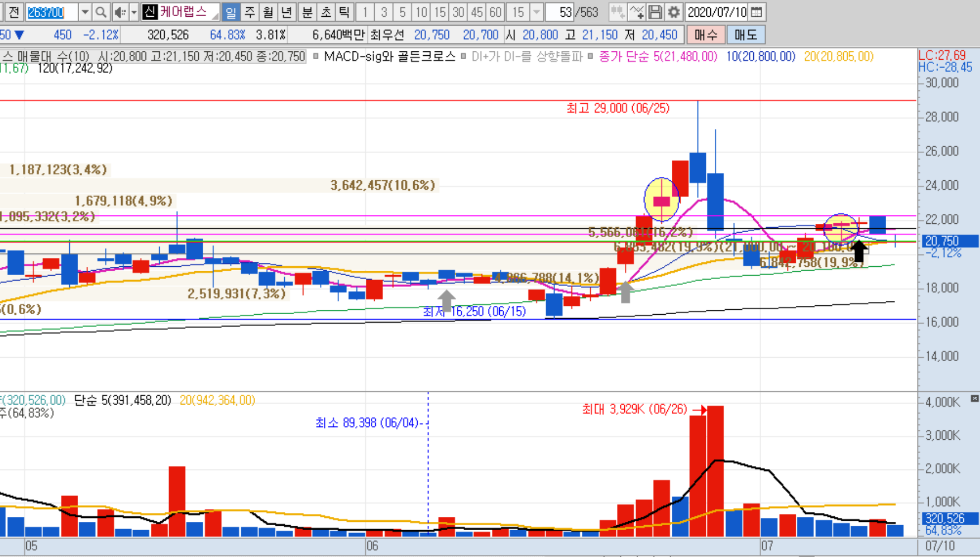The image size is (980, 557).
Task: Choose the 5 interval button
Action: 402,12
